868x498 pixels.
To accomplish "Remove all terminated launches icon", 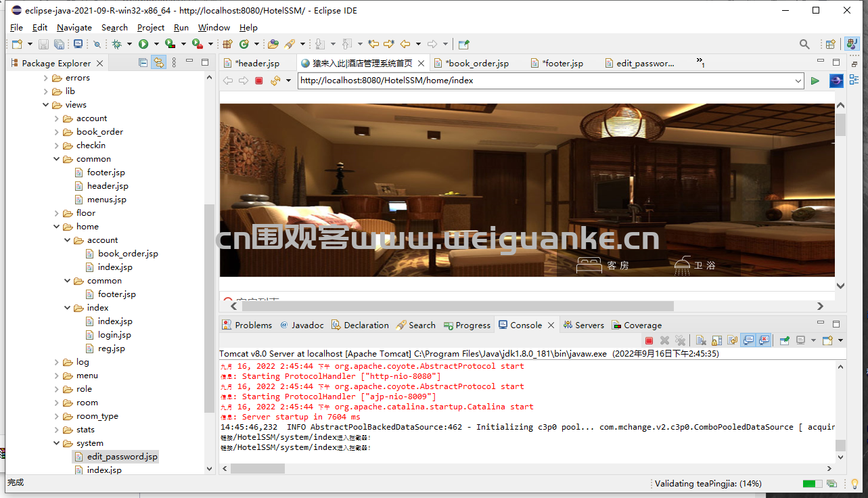I will point(680,340).
